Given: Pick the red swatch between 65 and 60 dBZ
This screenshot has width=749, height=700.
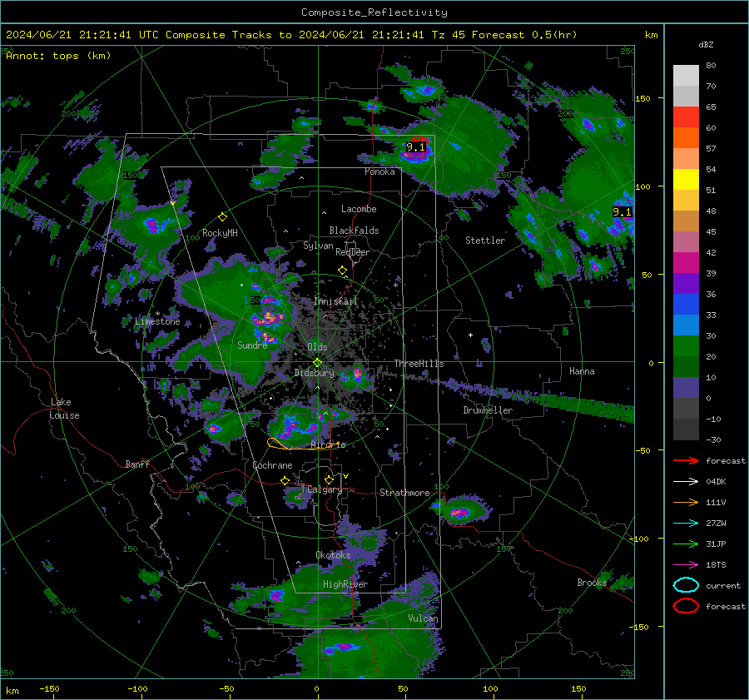Looking at the screenshot, I should pos(686,117).
